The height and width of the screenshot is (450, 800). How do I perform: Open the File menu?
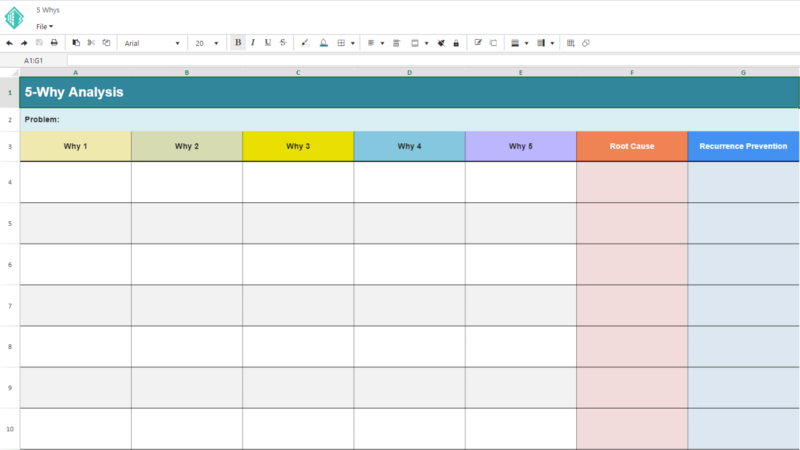click(44, 26)
